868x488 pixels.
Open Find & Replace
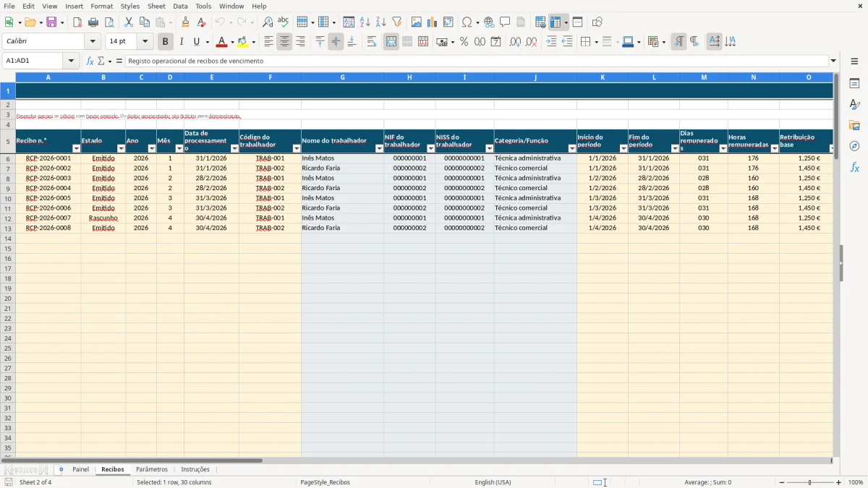click(268, 22)
